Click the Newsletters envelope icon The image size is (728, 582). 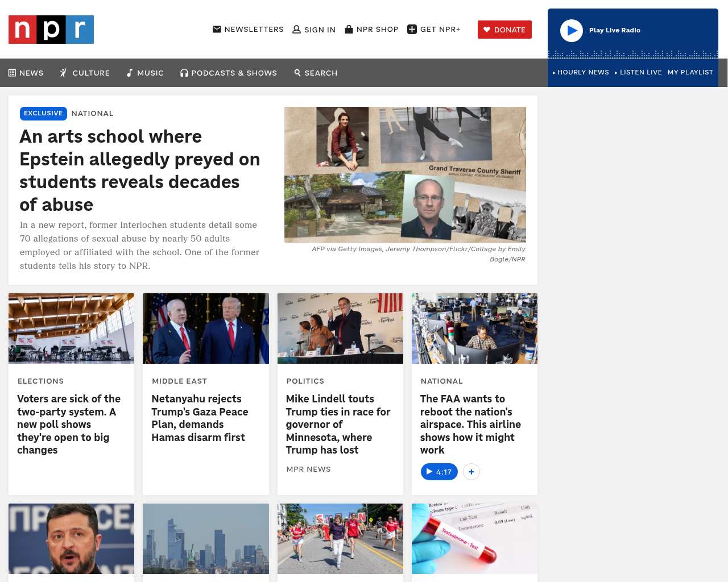(x=217, y=29)
